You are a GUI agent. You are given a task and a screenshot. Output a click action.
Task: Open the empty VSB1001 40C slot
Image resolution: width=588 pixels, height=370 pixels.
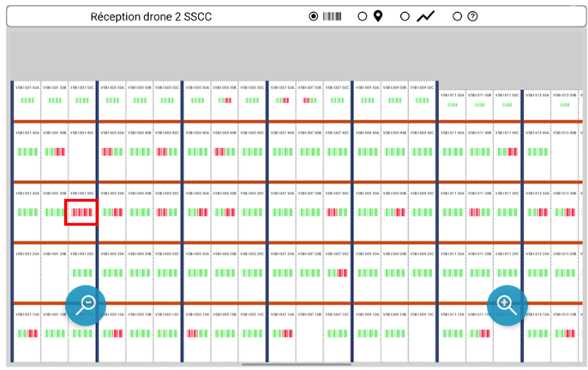82,151
